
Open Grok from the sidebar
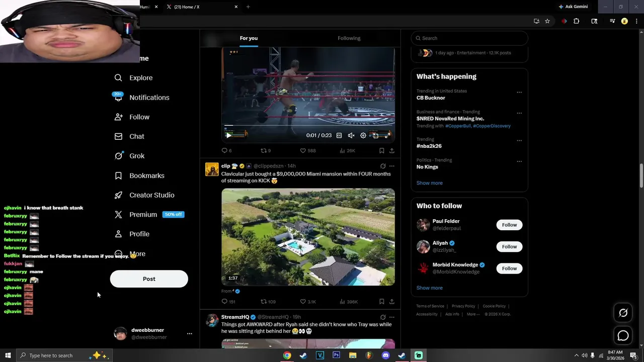pos(129,156)
